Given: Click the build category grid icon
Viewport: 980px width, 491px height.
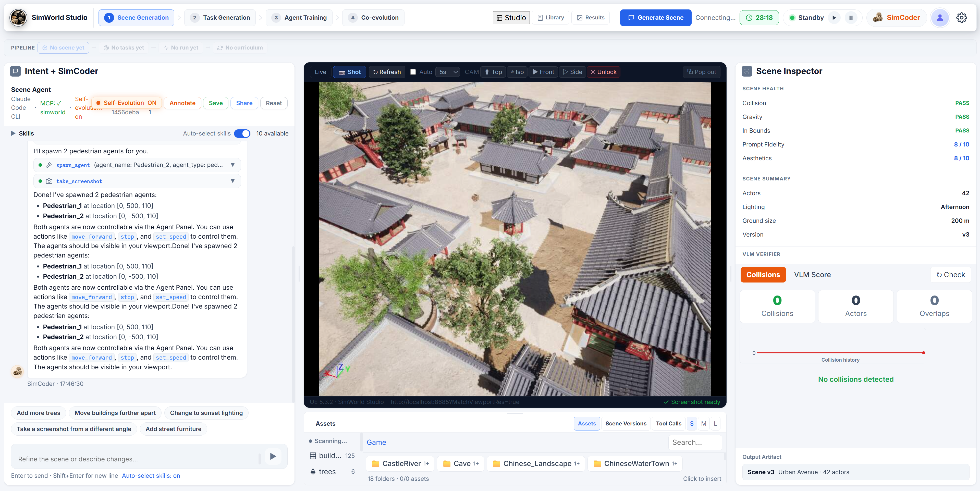Looking at the screenshot, I should (313, 456).
